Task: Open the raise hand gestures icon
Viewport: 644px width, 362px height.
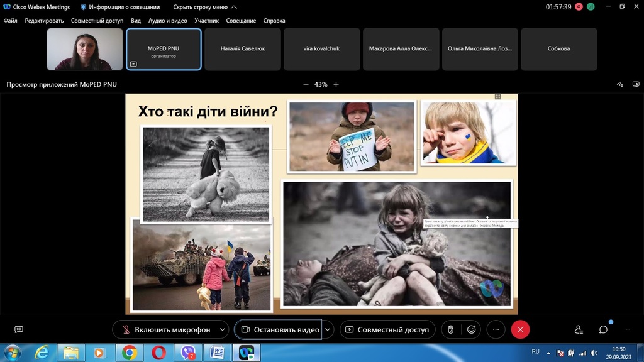Action: click(x=450, y=329)
